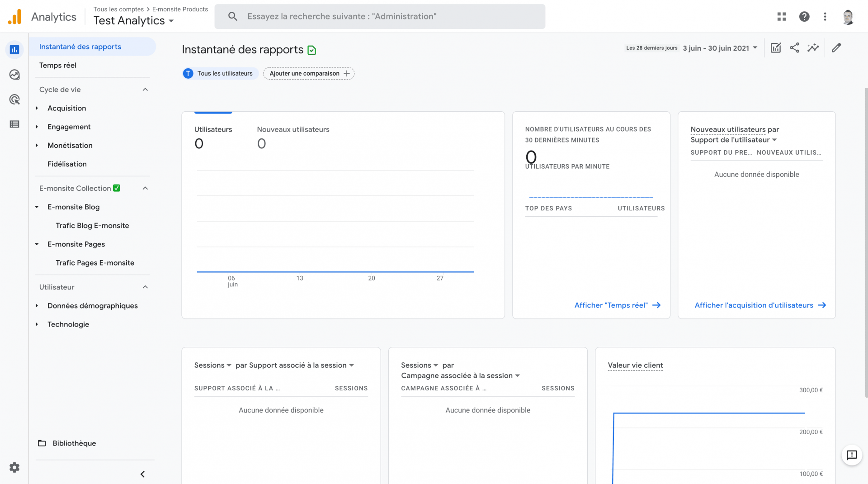Select the Nouveaux utilisateurs metric tab
The image size is (868, 484).
[x=293, y=137]
